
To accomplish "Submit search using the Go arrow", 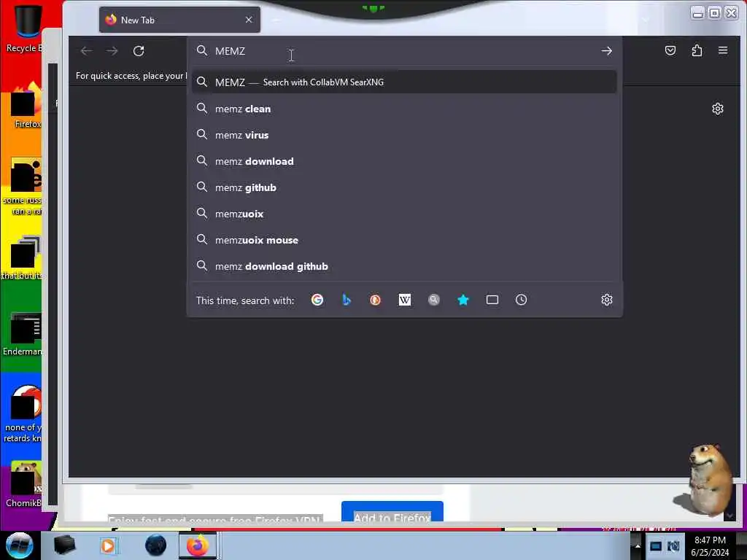I will [606, 51].
